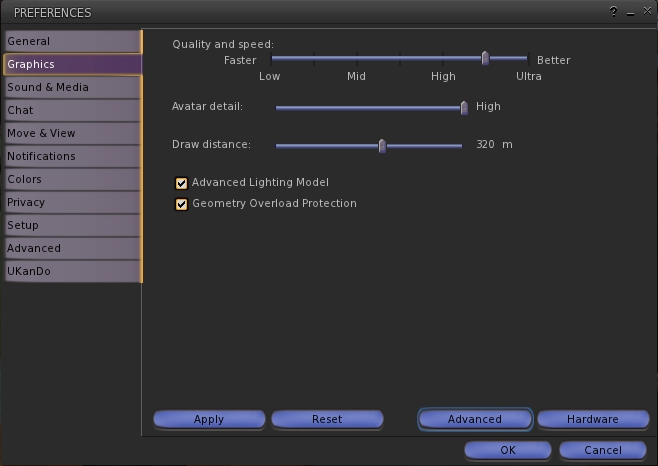Select the Chat tab in sidebar
658x466 pixels.
click(72, 110)
